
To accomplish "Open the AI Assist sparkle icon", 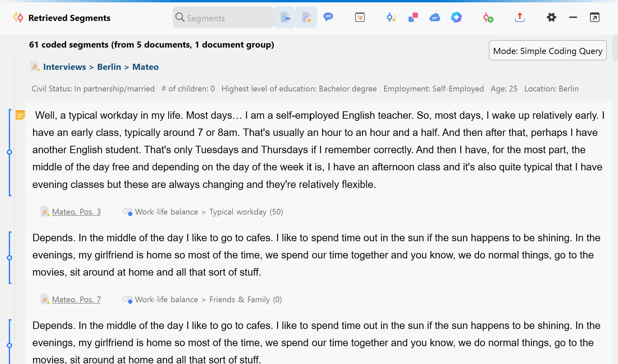I will pos(456,17).
